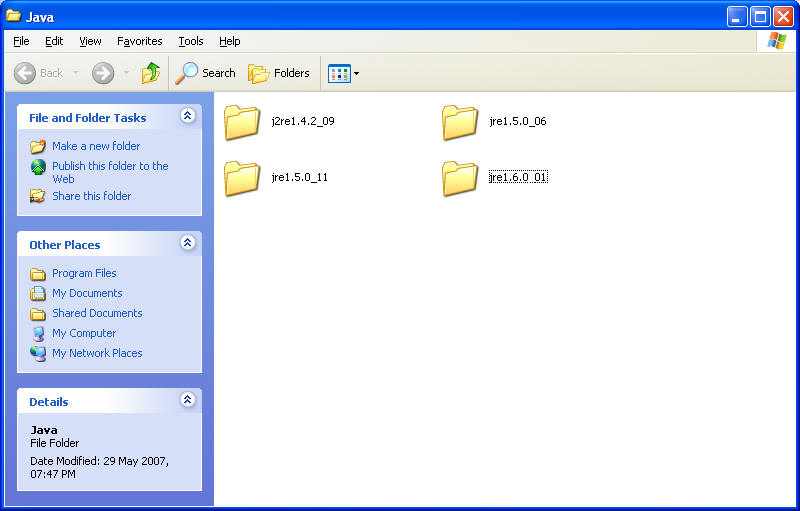Open the Tools menu

(x=191, y=41)
